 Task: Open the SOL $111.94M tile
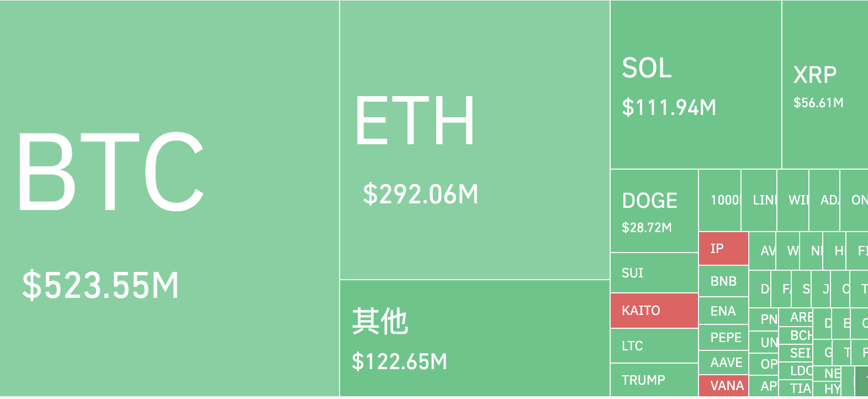coord(696,85)
